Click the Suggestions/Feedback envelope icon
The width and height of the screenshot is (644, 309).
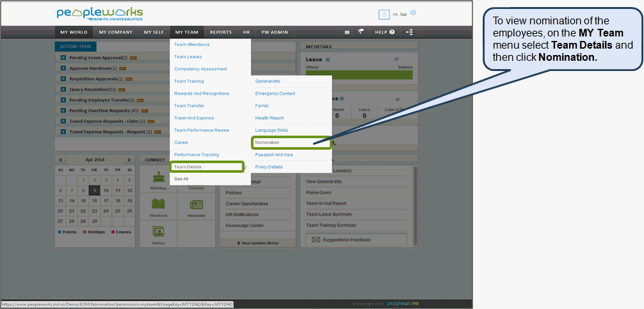coord(316,240)
